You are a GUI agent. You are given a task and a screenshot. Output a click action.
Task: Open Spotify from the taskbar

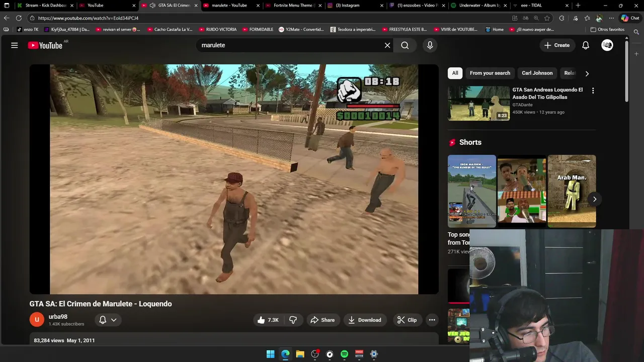coord(344,354)
